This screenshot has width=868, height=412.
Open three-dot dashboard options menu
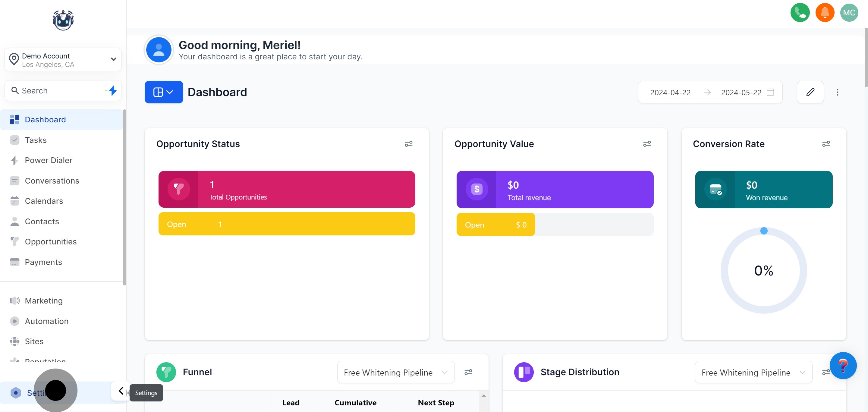[x=837, y=92]
